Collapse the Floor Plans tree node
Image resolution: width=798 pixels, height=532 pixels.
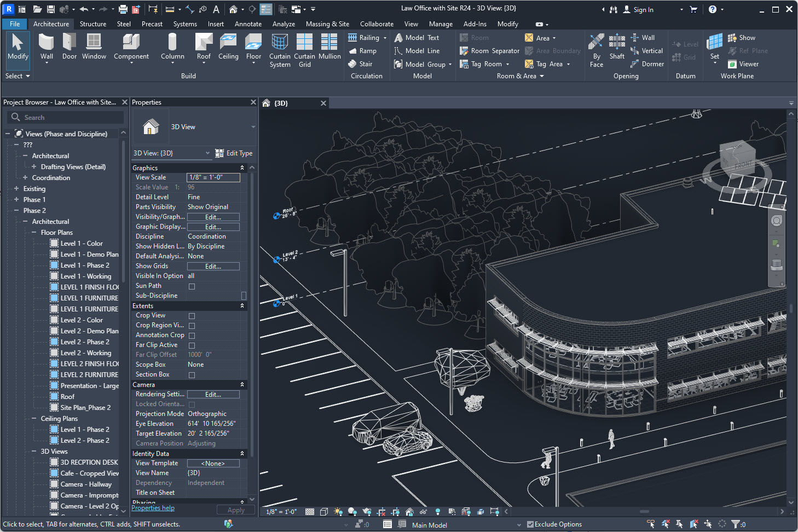click(x=34, y=233)
